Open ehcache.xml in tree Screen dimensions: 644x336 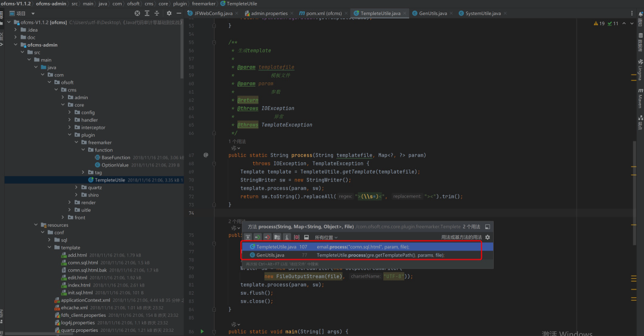[x=74, y=307]
